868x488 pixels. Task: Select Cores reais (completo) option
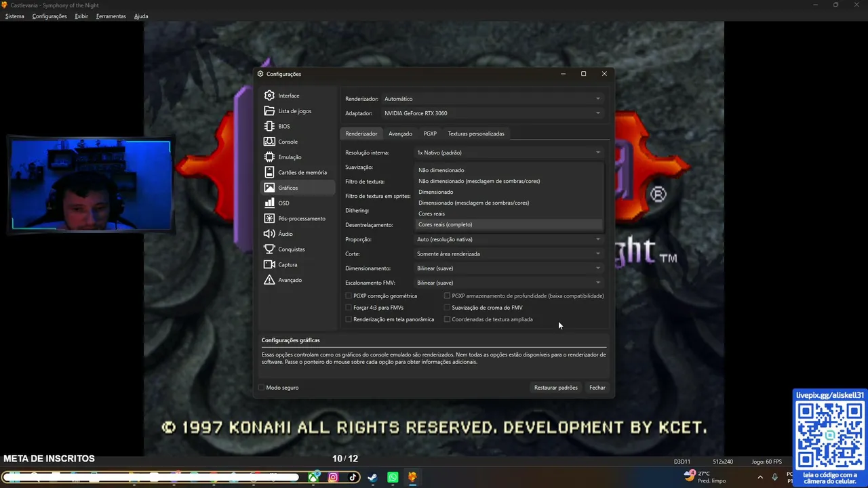point(509,224)
